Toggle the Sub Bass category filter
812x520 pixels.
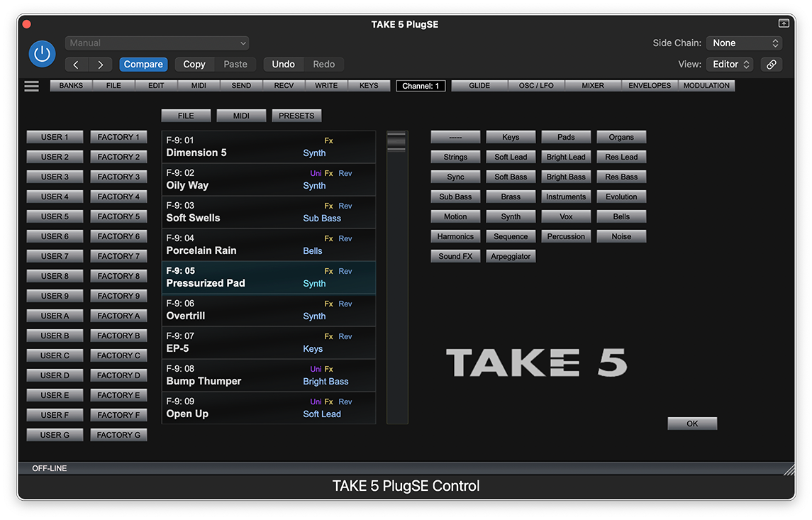point(455,197)
